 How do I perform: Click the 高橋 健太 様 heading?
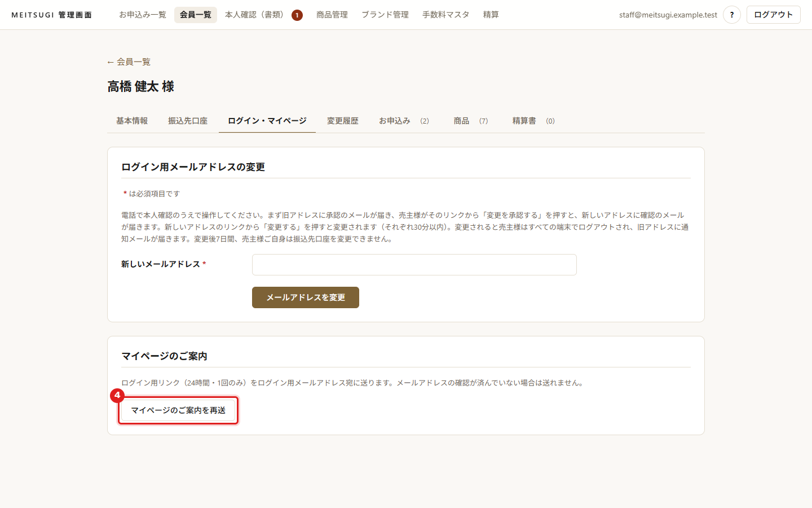click(x=141, y=86)
